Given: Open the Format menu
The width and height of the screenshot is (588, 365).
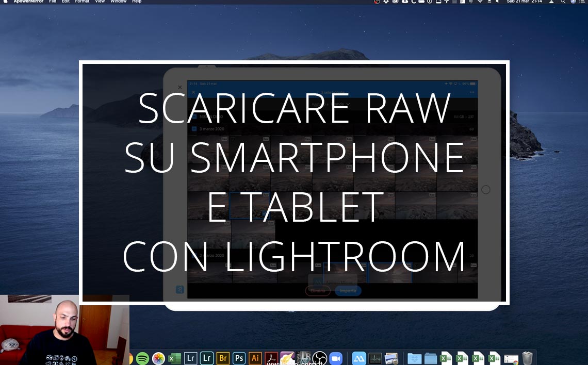Looking at the screenshot, I should point(82,2).
